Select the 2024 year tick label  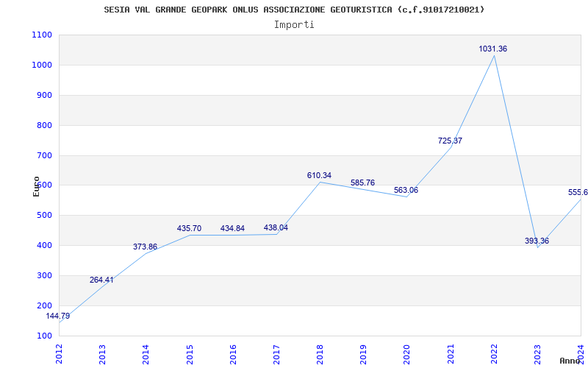[581, 354]
